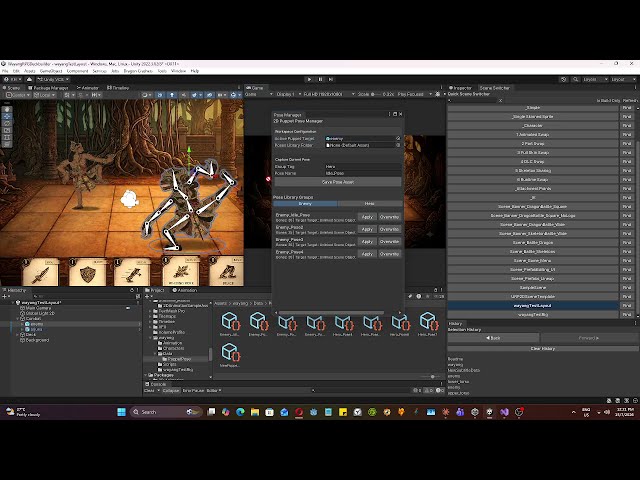640x480 pixels.
Task: Open the GameObject menu
Action: pyautogui.click(x=51, y=71)
